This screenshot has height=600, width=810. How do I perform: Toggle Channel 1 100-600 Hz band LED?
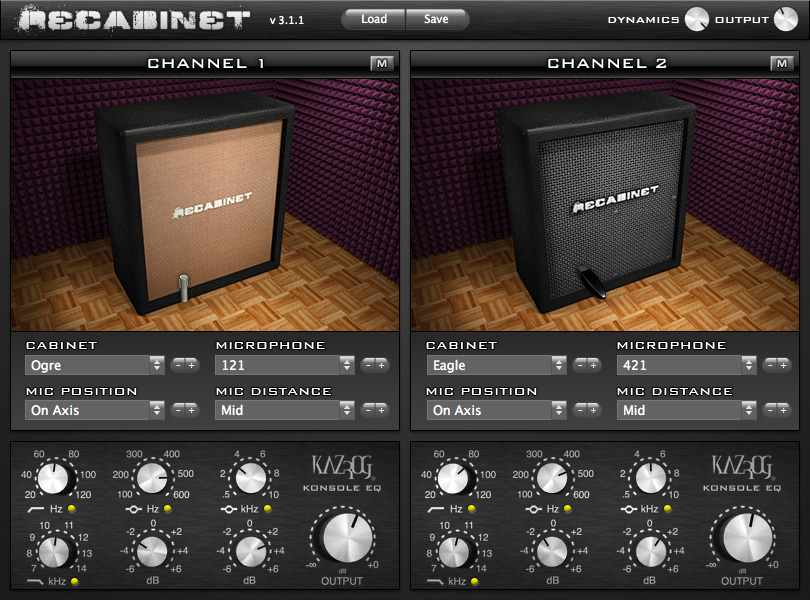(x=167, y=509)
